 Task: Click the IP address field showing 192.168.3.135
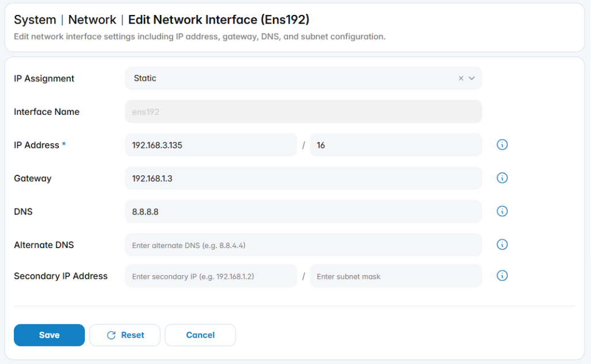(x=211, y=145)
